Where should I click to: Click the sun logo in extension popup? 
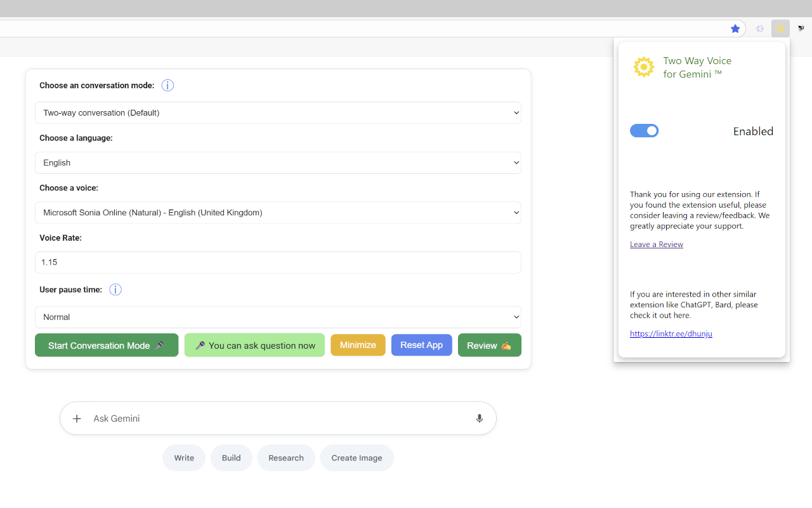[x=643, y=67]
